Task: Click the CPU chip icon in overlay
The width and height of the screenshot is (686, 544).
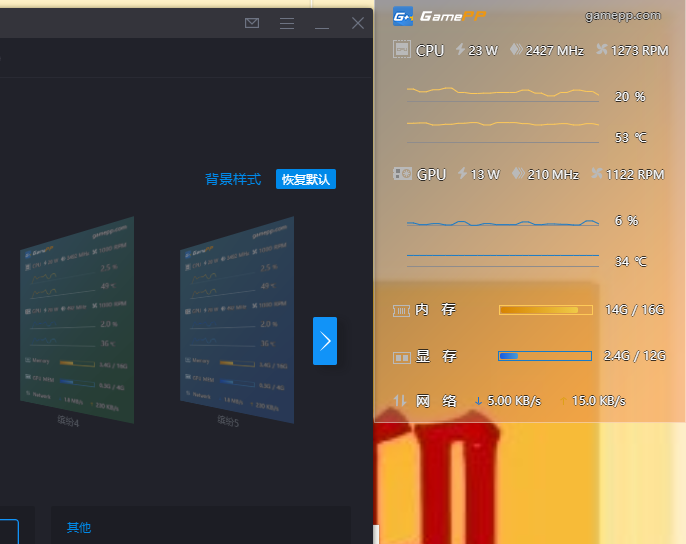Action: (x=402, y=49)
